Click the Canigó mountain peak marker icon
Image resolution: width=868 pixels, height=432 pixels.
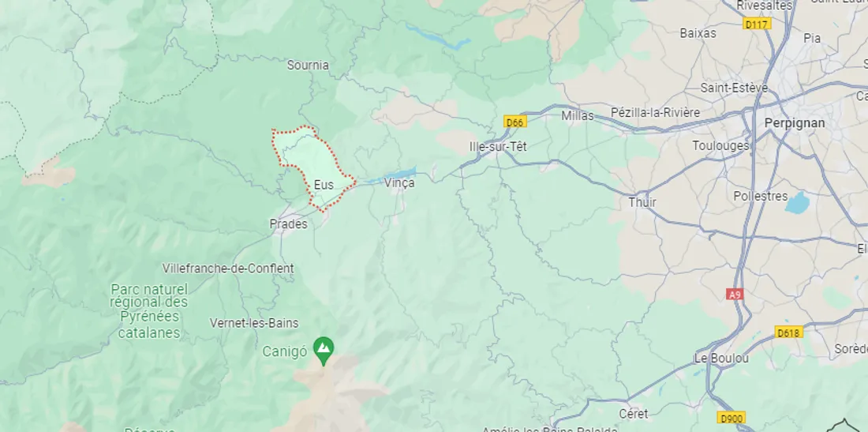tap(324, 349)
